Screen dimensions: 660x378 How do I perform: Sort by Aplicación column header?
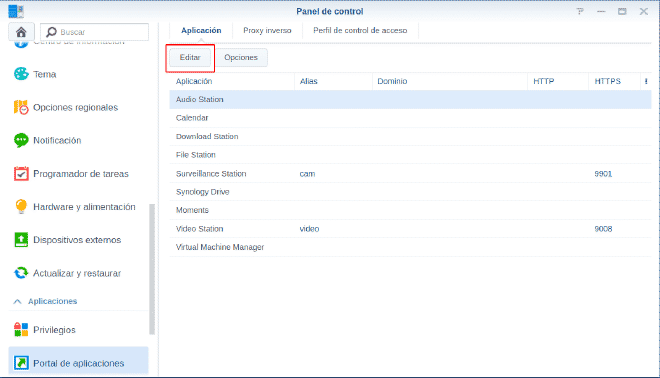(232, 81)
